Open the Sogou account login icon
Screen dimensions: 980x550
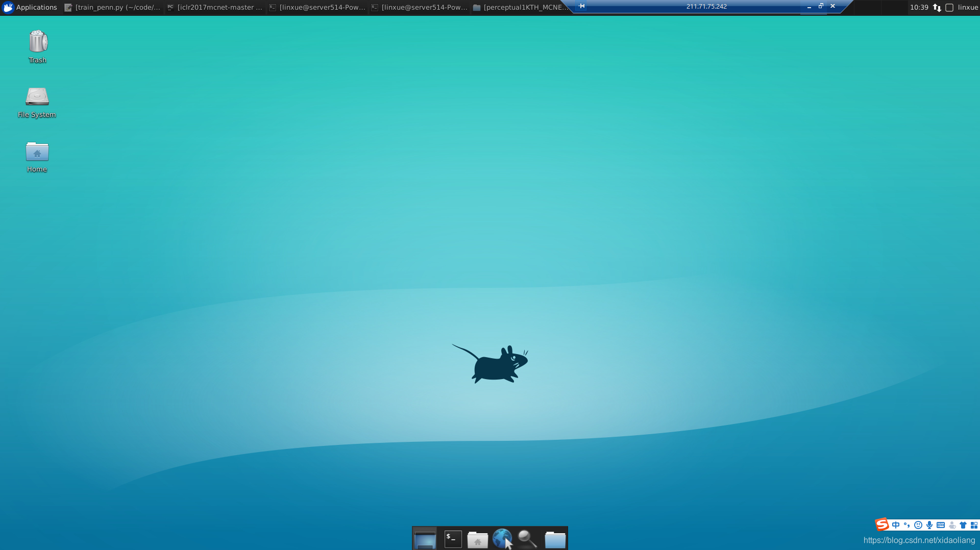(x=952, y=525)
